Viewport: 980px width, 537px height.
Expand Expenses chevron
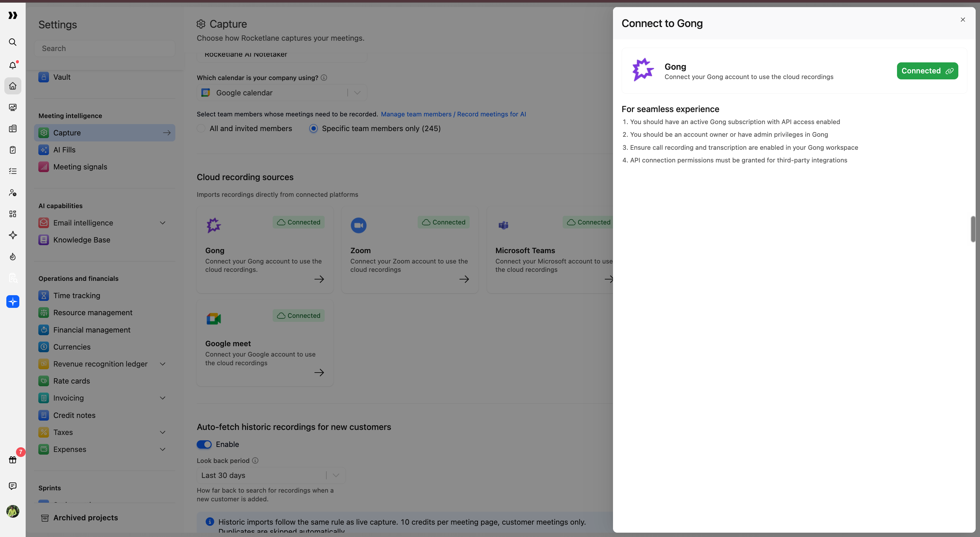(162, 449)
